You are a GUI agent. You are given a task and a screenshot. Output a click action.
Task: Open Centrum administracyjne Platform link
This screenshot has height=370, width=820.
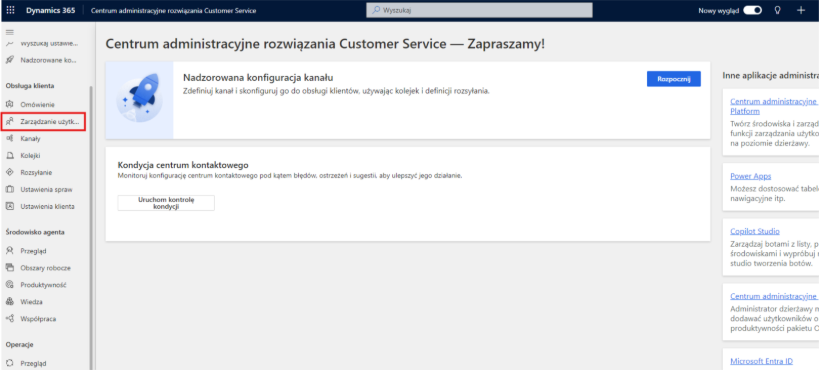pyautogui.click(x=775, y=106)
